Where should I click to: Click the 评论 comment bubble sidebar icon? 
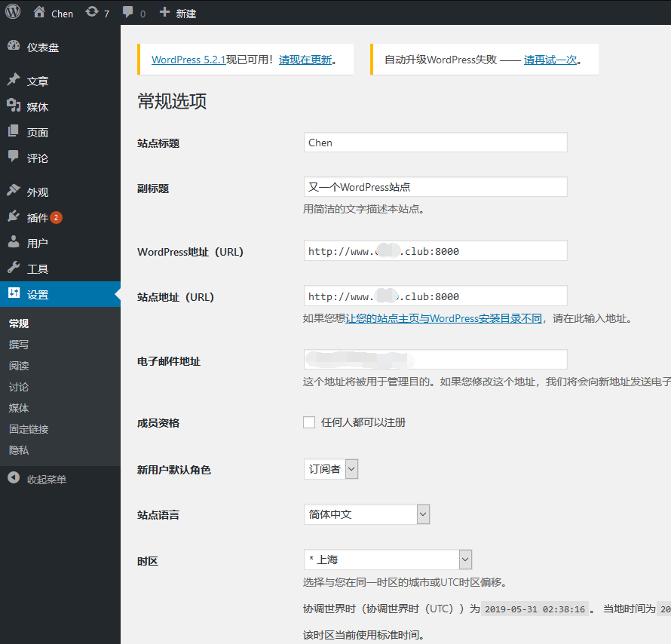click(14, 156)
